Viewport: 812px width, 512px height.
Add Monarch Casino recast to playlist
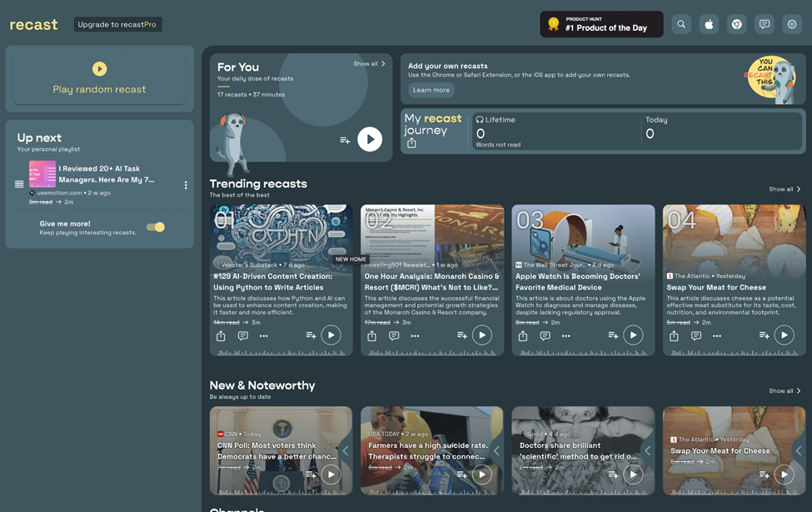tap(461, 336)
